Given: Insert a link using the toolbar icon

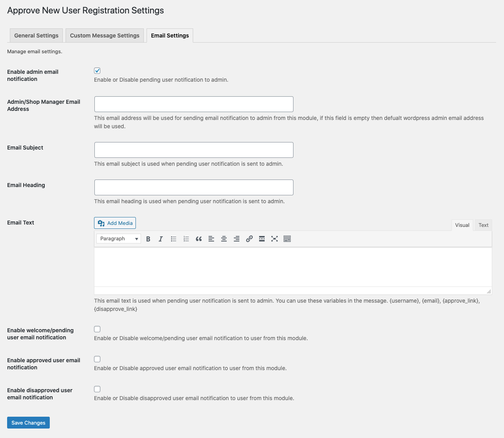Looking at the screenshot, I should point(249,239).
